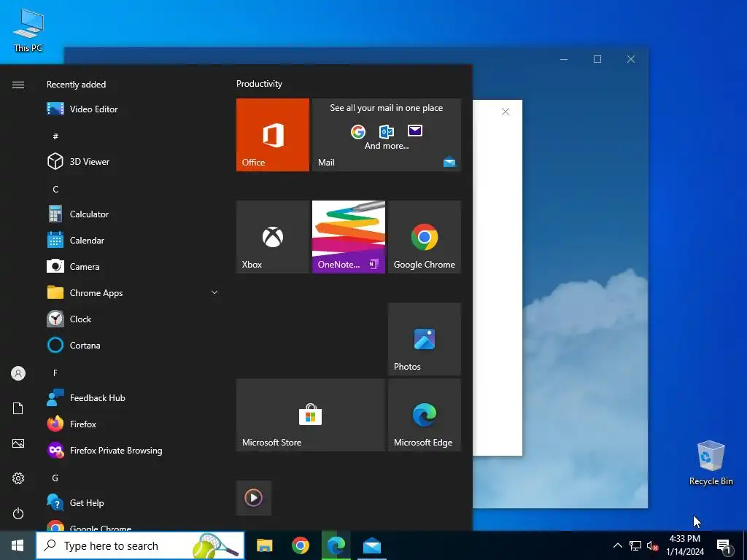Open the notification Action Center

point(724,546)
